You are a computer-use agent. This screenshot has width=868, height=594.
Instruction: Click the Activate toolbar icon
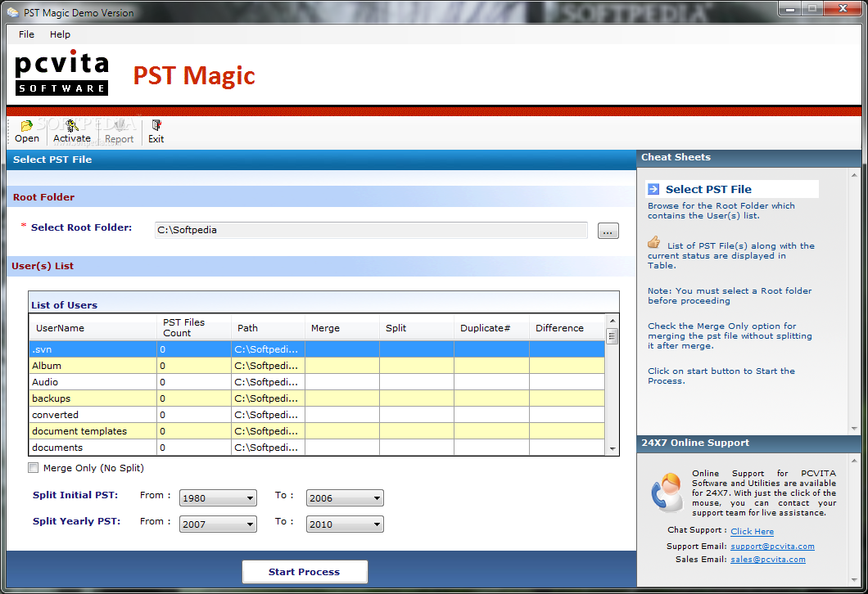pyautogui.click(x=71, y=125)
